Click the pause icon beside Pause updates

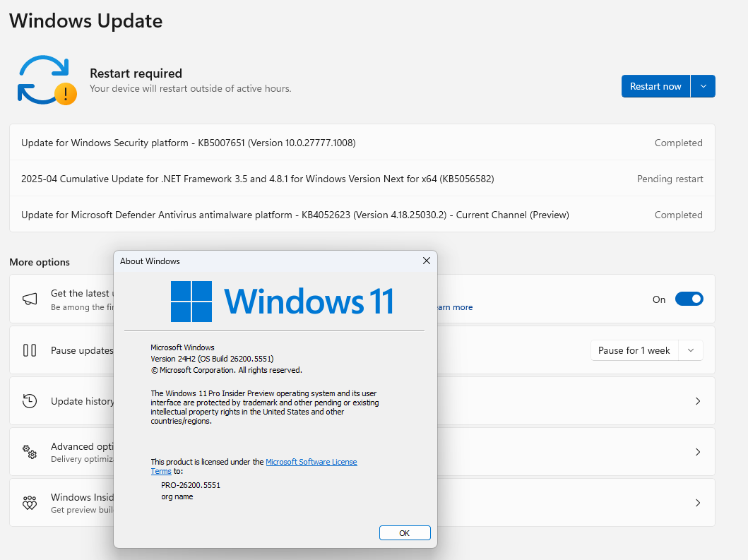pyautogui.click(x=30, y=350)
